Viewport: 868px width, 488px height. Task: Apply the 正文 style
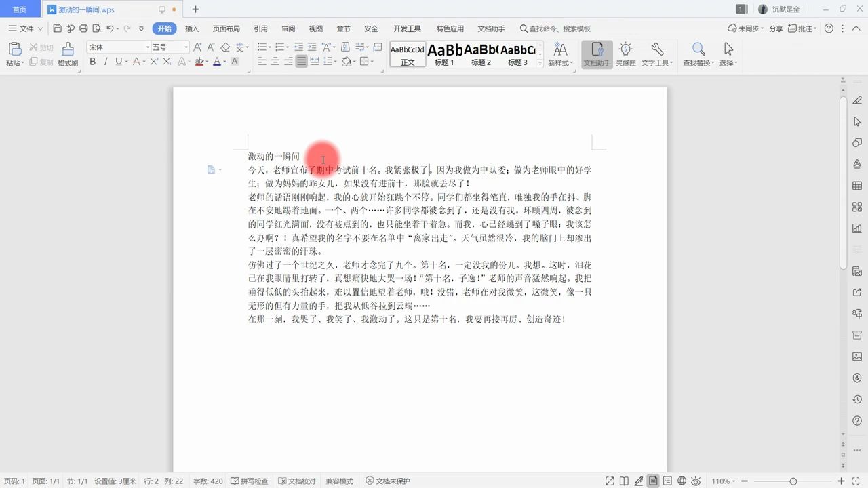408,54
